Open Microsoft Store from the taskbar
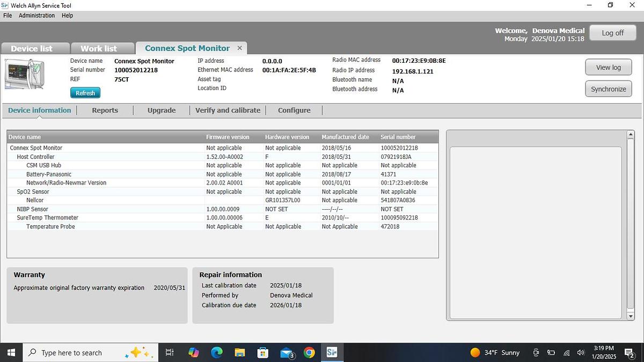644x362 pixels. click(x=263, y=352)
